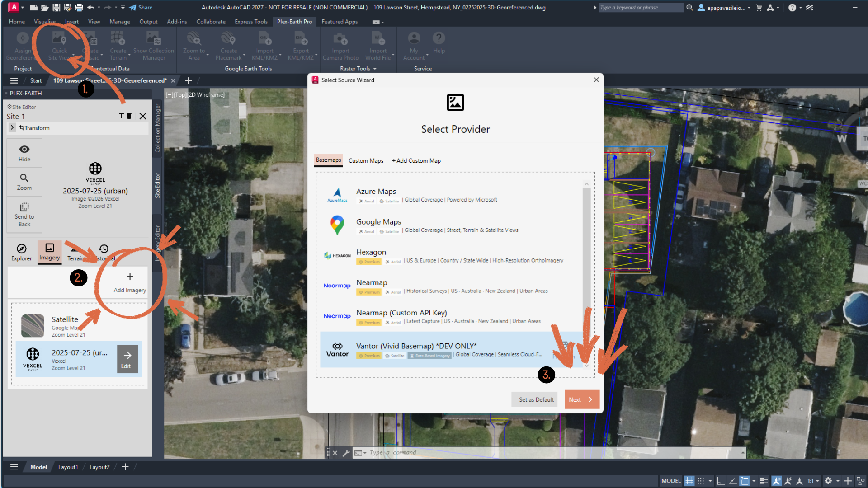Click the new drawing tab plus icon
Screen dimensions: 868x488
coord(189,80)
